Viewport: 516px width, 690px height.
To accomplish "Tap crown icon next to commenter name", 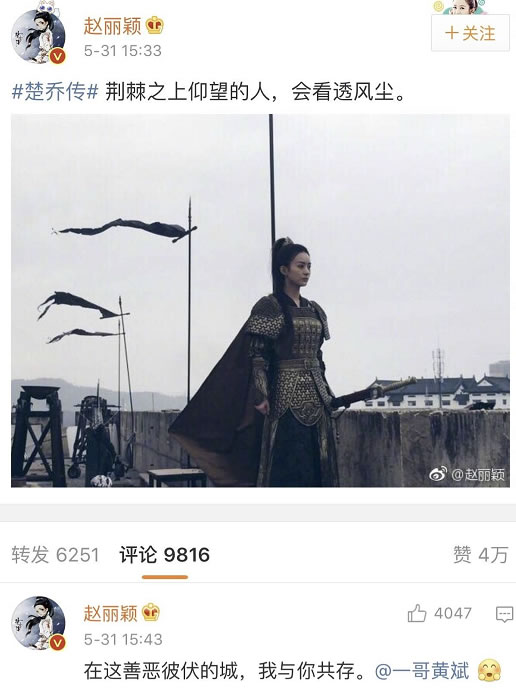I will [150, 612].
